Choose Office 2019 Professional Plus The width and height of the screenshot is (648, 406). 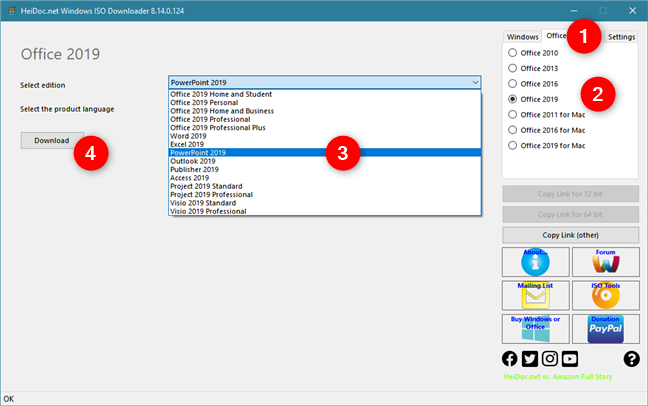[325, 128]
